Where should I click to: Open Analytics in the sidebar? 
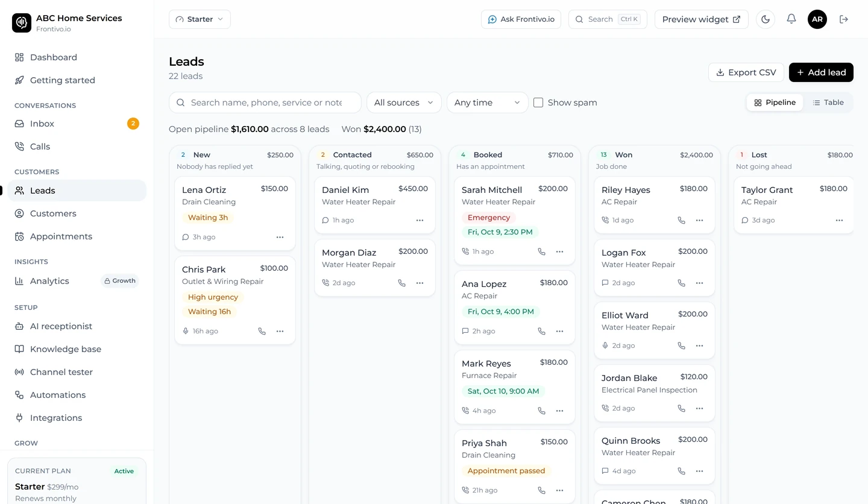(x=77, y=281)
